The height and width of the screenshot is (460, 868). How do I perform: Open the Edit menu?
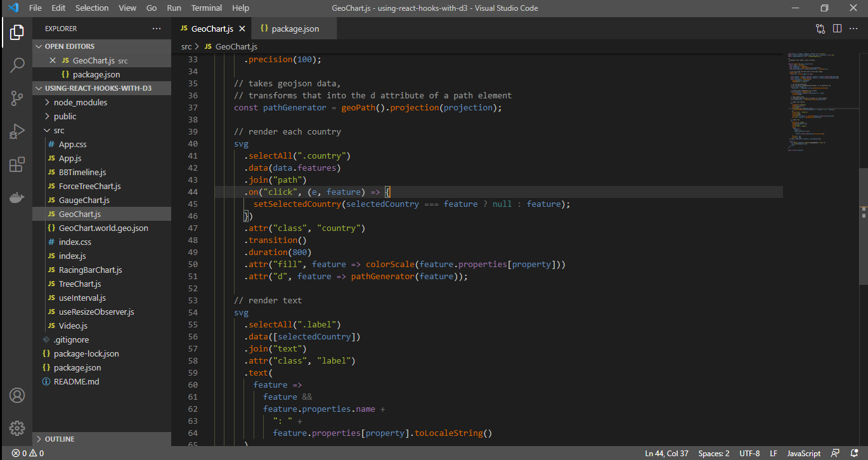click(58, 8)
